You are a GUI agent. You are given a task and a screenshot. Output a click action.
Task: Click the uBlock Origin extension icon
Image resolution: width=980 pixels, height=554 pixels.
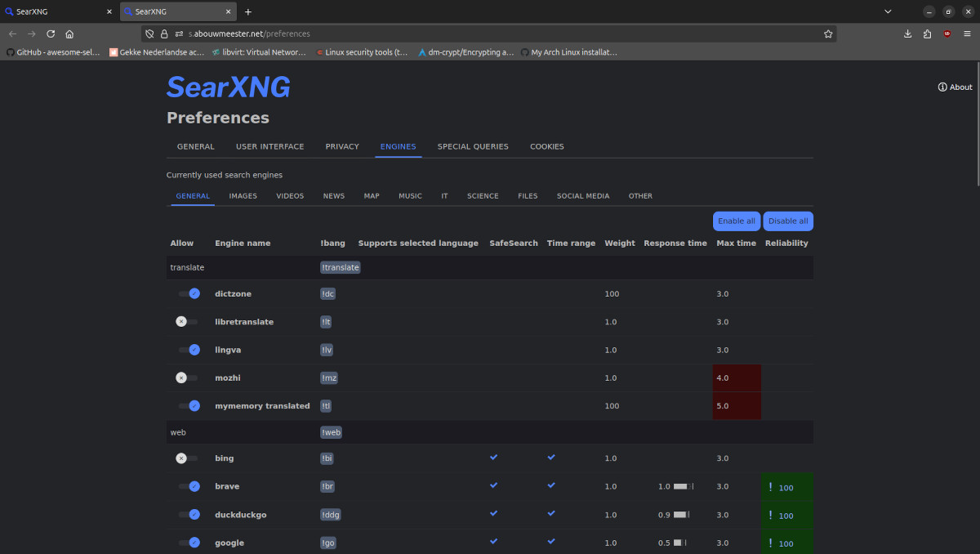tap(947, 34)
